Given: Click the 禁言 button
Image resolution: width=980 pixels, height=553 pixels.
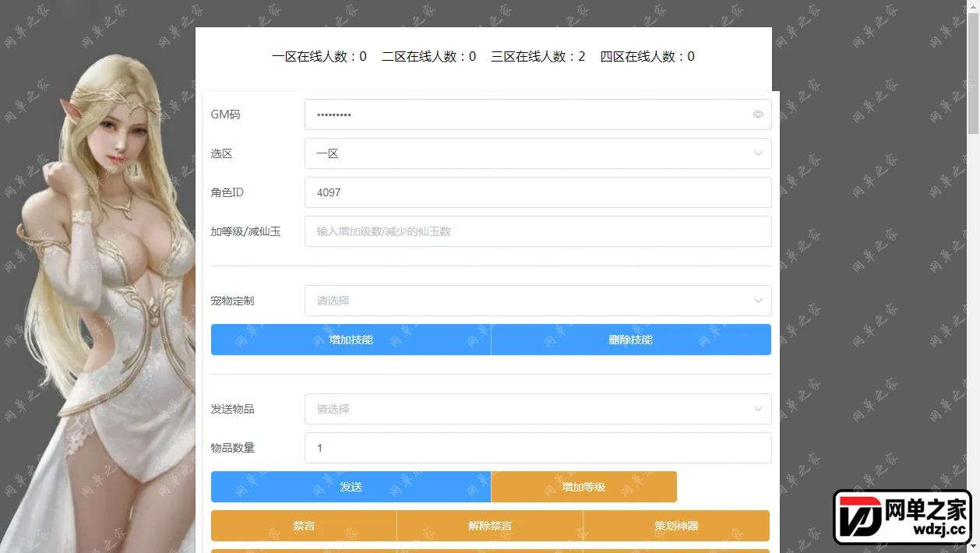Looking at the screenshot, I should [x=304, y=526].
